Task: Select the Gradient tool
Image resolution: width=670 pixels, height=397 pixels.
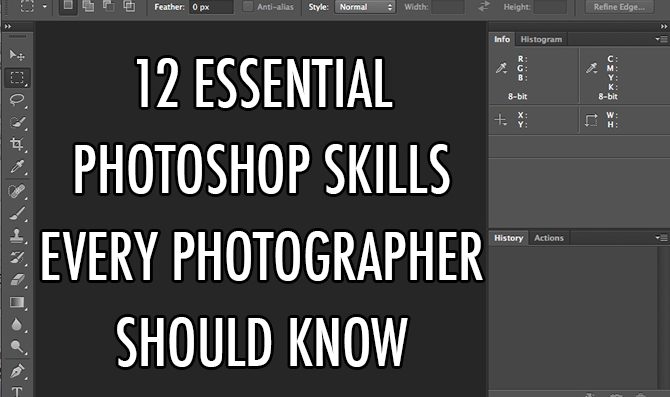Action: click(x=17, y=302)
